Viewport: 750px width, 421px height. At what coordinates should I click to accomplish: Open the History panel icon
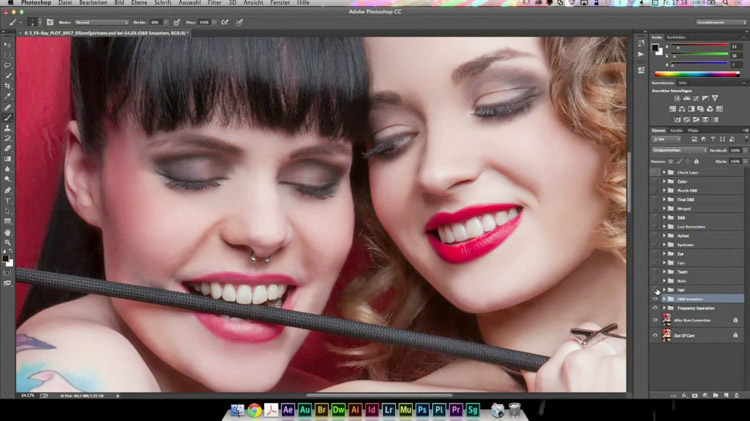click(x=641, y=43)
